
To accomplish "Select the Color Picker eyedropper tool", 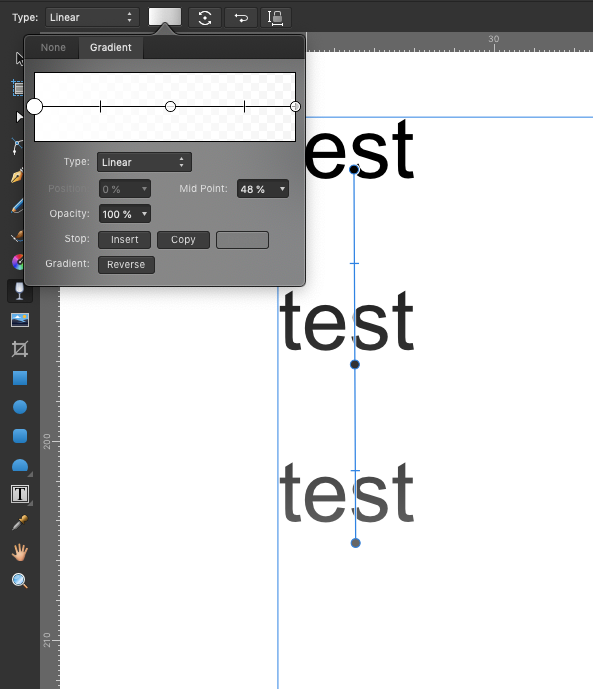I will [x=20, y=522].
